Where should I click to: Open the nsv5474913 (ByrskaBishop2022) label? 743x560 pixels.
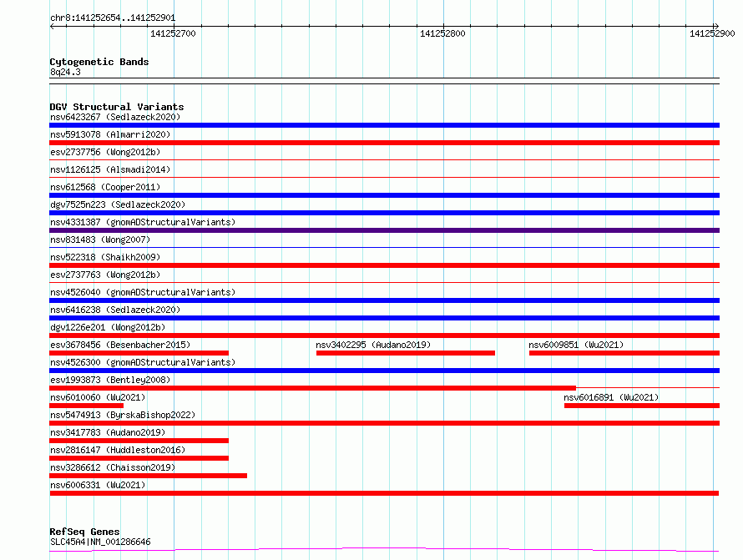(122, 415)
